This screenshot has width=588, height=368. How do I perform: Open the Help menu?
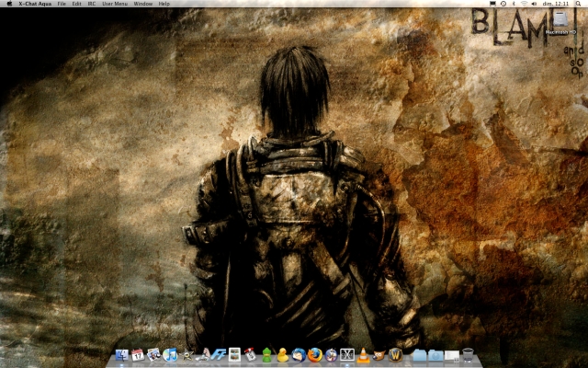tap(164, 4)
